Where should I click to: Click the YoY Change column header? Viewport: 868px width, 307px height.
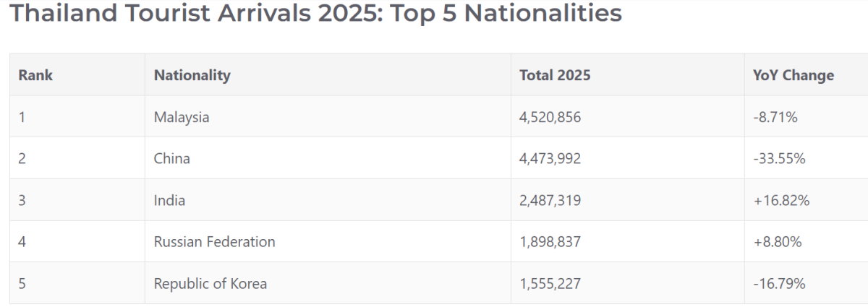[793, 75]
